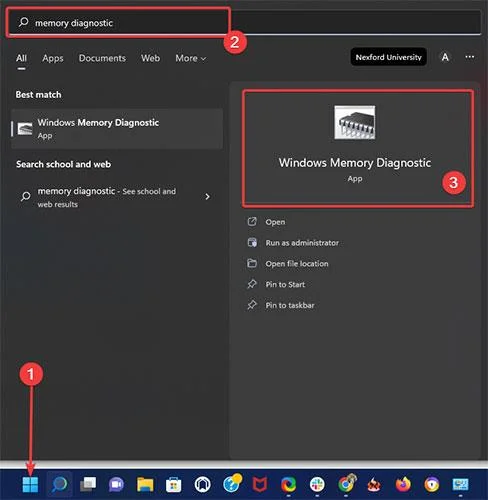
Task: Click the red flame app icon on the taskbar
Action: click(374, 484)
